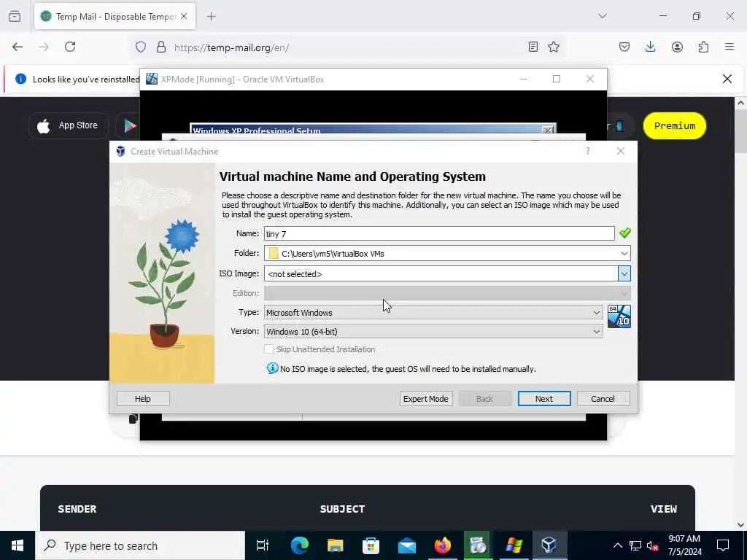
Task: Open Firefox account icon
Action: click(677, 47)
